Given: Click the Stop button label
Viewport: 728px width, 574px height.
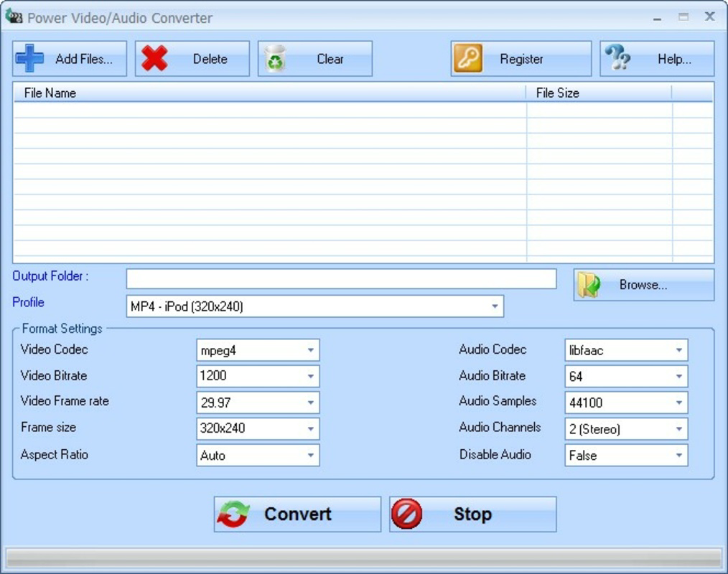Looking at the screenshot, I should coord(472,514).
